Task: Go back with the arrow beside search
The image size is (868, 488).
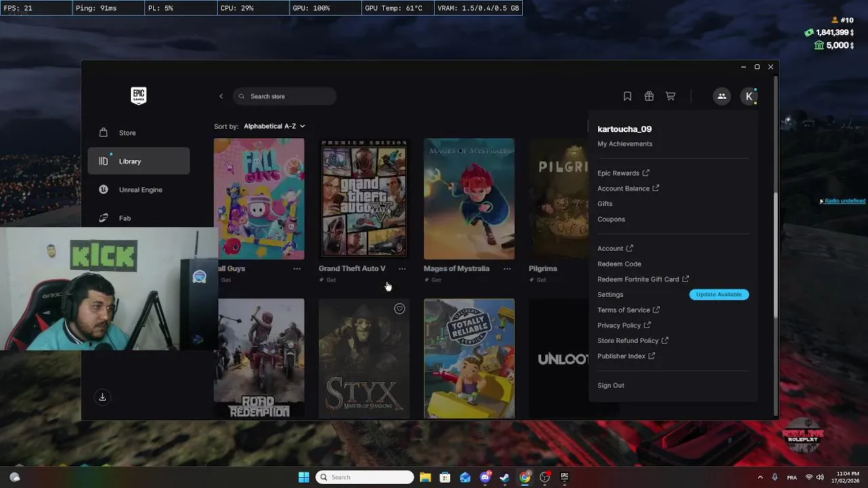Action: coord(221,96)
